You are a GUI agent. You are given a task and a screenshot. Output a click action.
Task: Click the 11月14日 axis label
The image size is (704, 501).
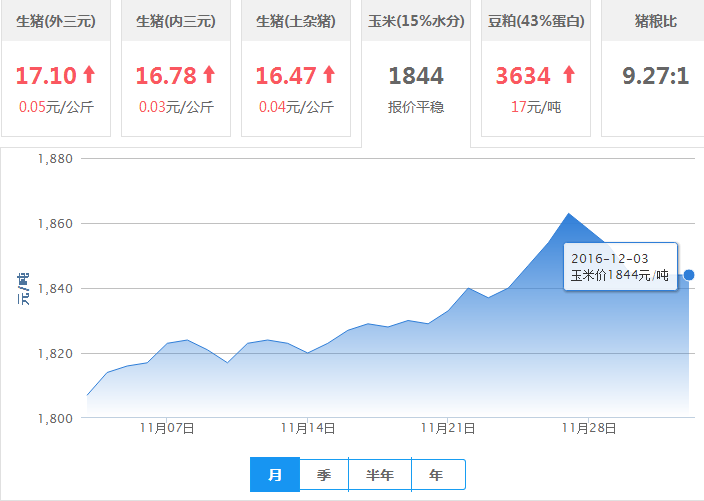coord(308,428)
